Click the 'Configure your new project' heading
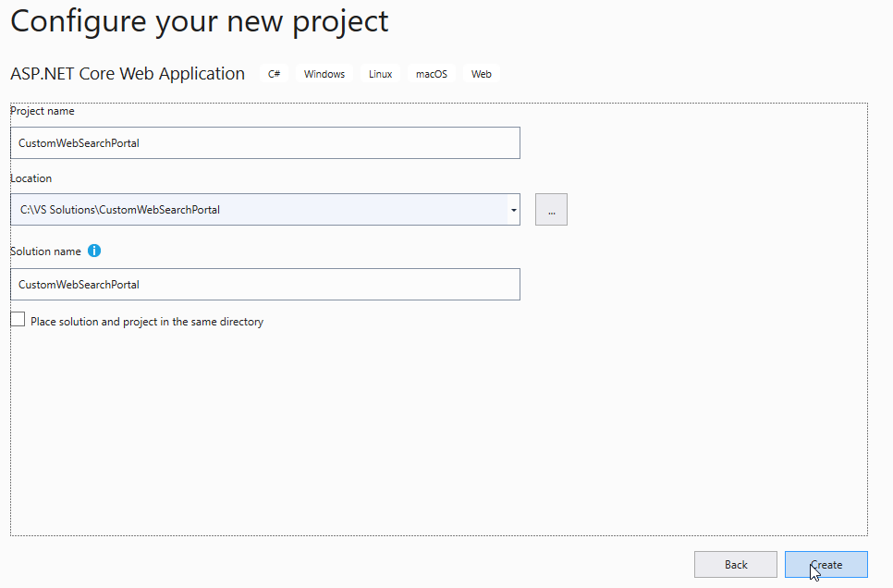893x588 pixels. pyautogui.click(x=200, y=21)
